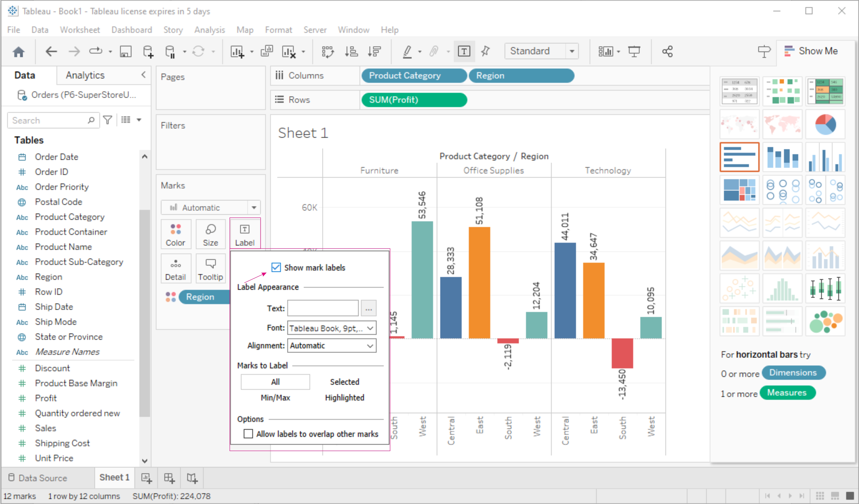Image resolution: width=859 pixels, height=504 pixels.
Task: Click the Pause Auto Updates icon
Action: (170, 51)
